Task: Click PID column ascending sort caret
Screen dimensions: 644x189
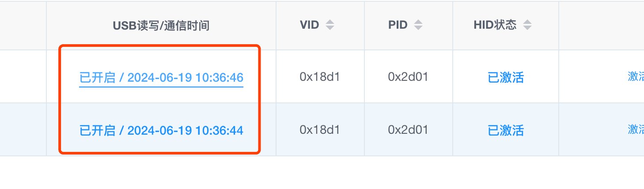Action: tap(418, 22)
